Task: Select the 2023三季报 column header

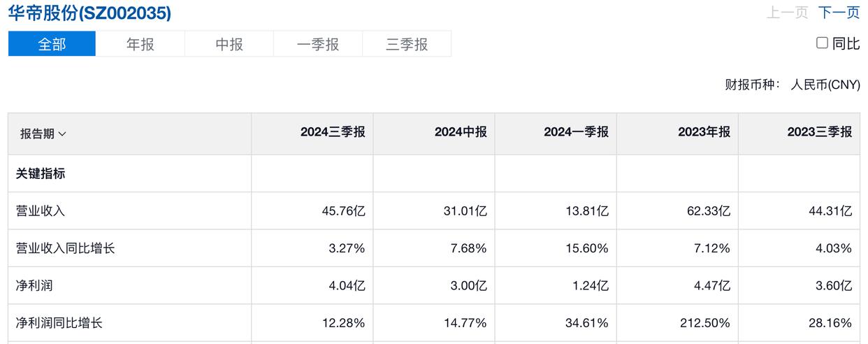Action: pyautogui.click(x=819, y=132)
